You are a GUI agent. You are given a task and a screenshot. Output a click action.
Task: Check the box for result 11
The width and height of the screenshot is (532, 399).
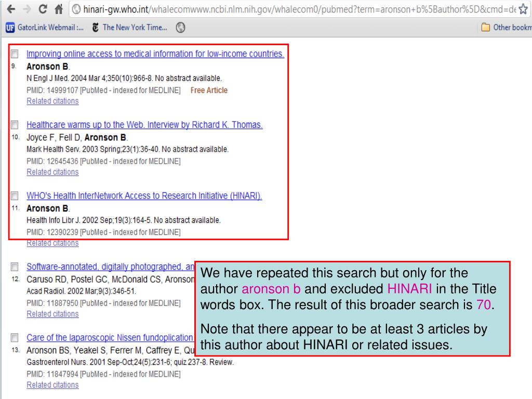point(15,196)
